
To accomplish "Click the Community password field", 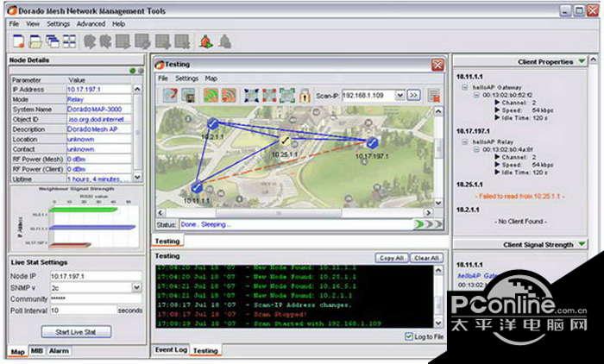I will 96,299.
